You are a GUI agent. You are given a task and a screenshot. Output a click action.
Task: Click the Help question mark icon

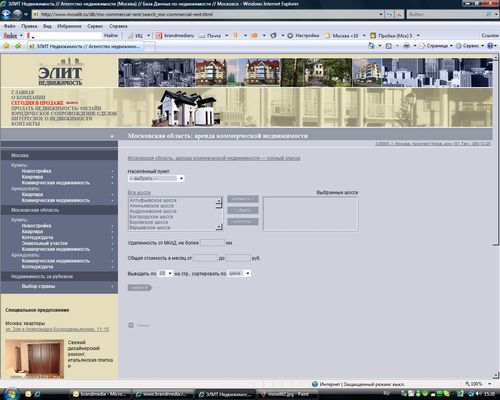(490, 46)
